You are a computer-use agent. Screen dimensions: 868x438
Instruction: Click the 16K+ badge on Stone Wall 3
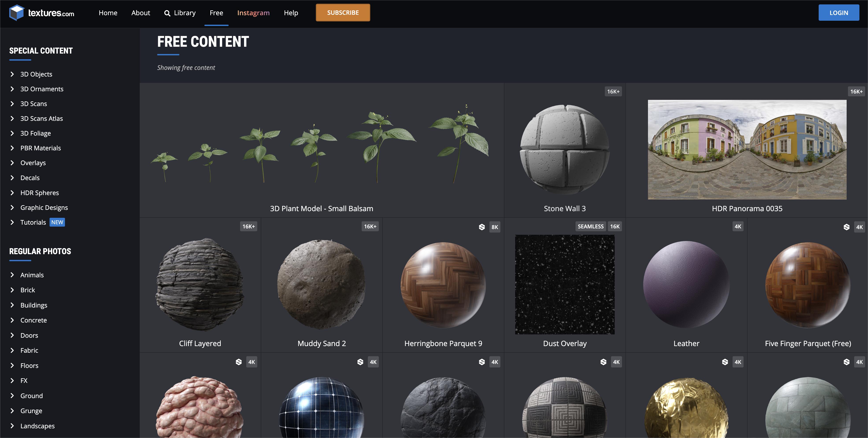[x=613, y=91]
